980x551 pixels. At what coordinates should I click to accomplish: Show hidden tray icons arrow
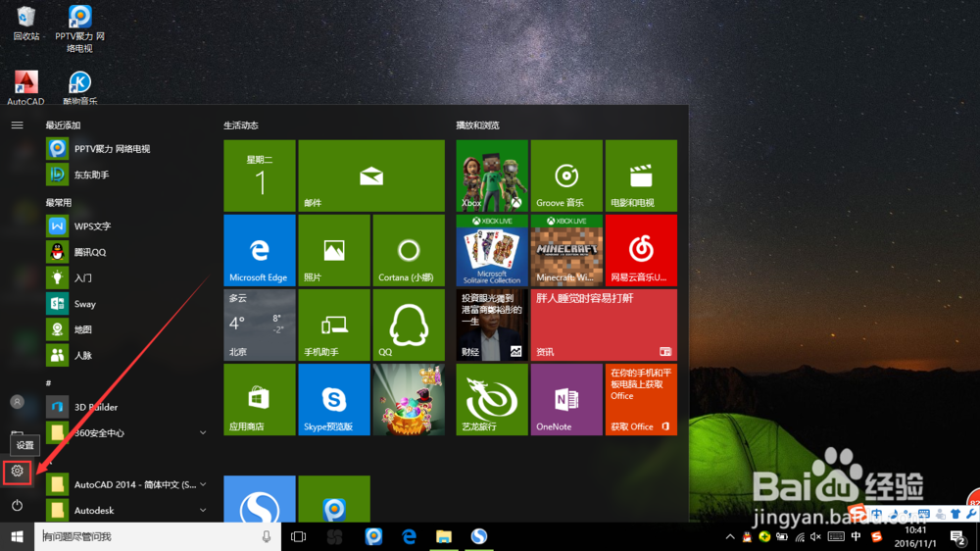(730, 536)
